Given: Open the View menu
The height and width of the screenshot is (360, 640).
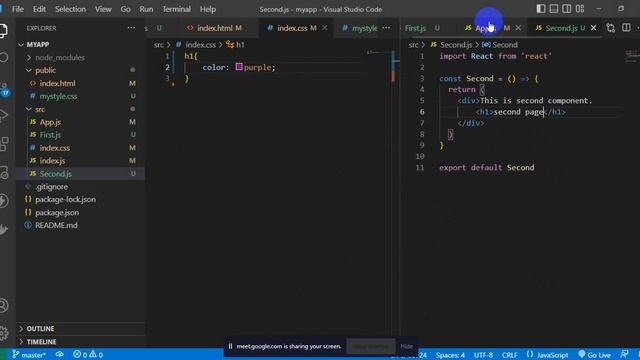Looking at the screenshot, I should 103,9.
